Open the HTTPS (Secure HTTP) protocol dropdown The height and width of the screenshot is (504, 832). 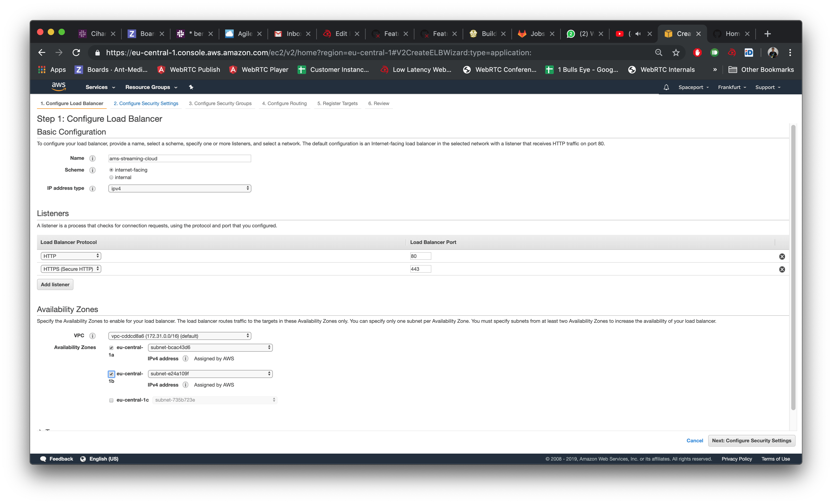(70, 269)
